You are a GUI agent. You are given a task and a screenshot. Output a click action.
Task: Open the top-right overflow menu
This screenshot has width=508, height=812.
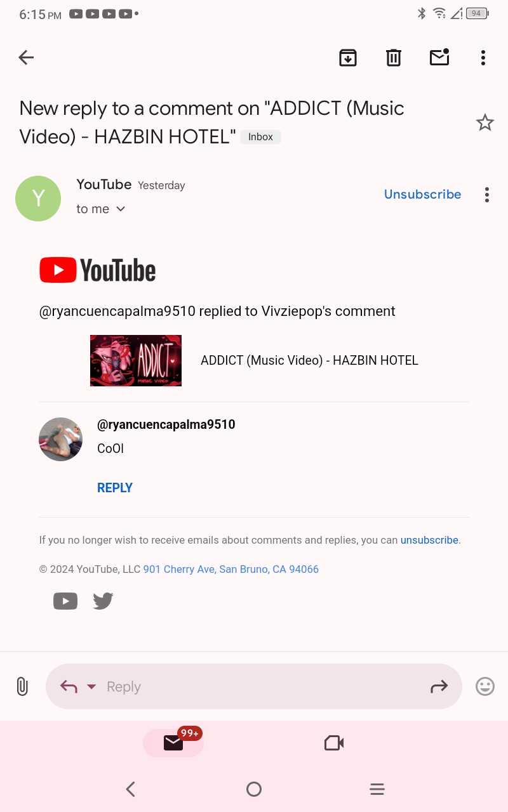coord(483,58)
